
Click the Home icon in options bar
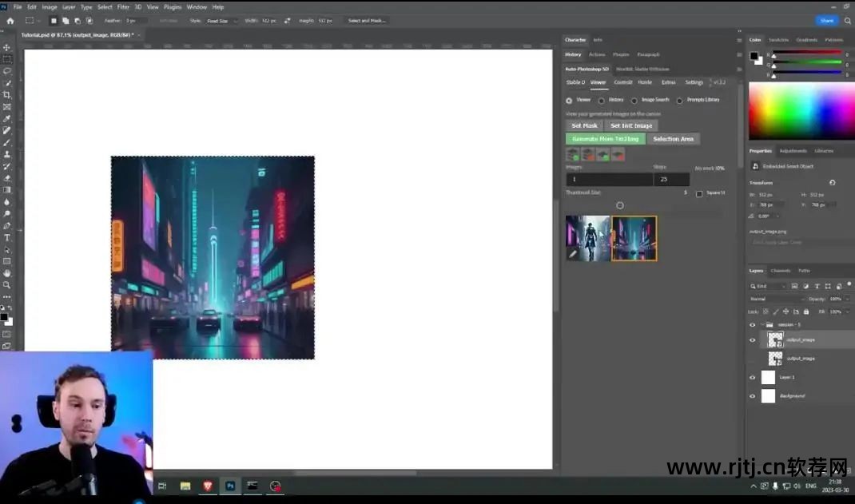pyautogui.click(x=10, y=20)
